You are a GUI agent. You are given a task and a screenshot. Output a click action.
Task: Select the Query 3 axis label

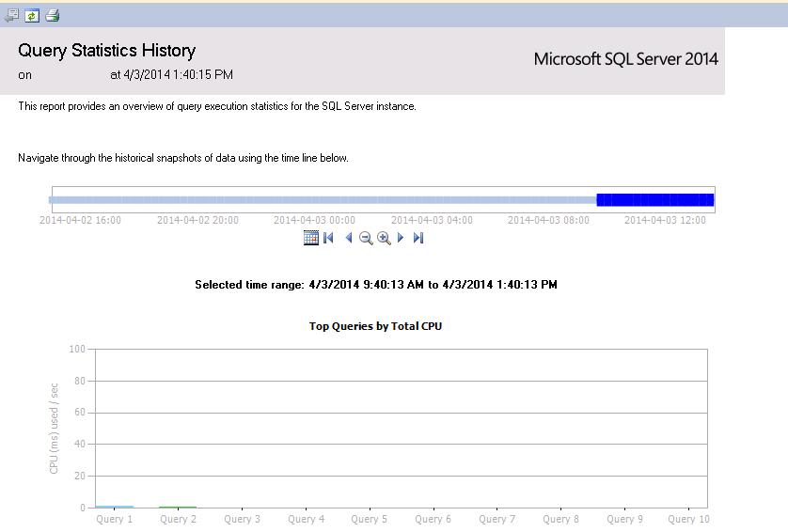(243, 519)
